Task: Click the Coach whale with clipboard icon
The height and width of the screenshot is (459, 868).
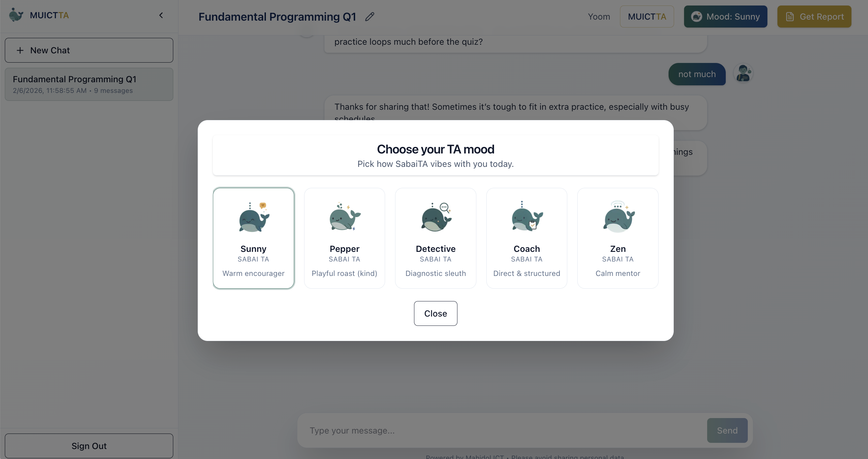Action: coord(527,217)
